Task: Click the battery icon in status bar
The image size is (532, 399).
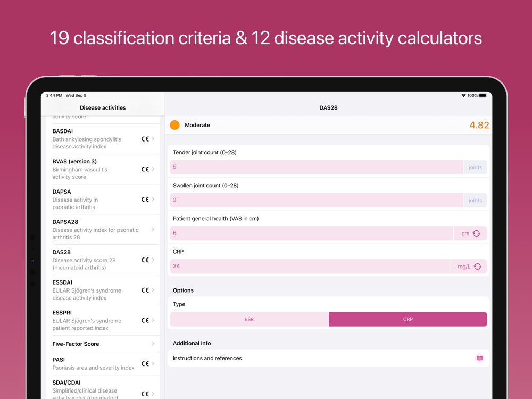Action: [x=483, y=96]
